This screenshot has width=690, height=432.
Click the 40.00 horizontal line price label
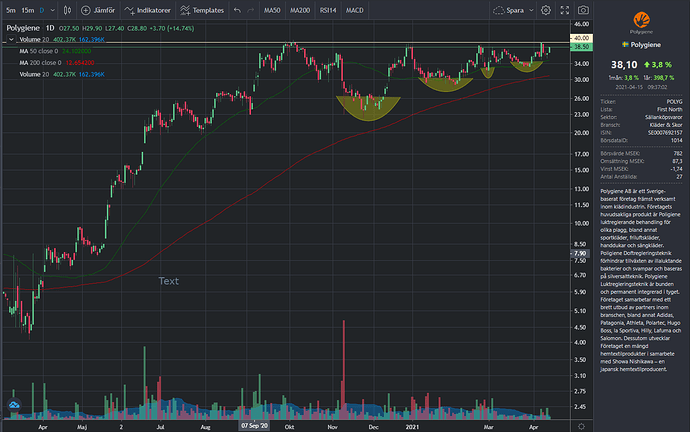pos(581,38)
